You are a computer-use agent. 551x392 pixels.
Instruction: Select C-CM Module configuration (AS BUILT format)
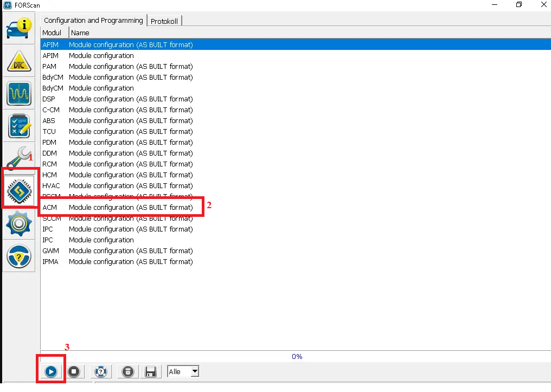(x=296, y=110)
